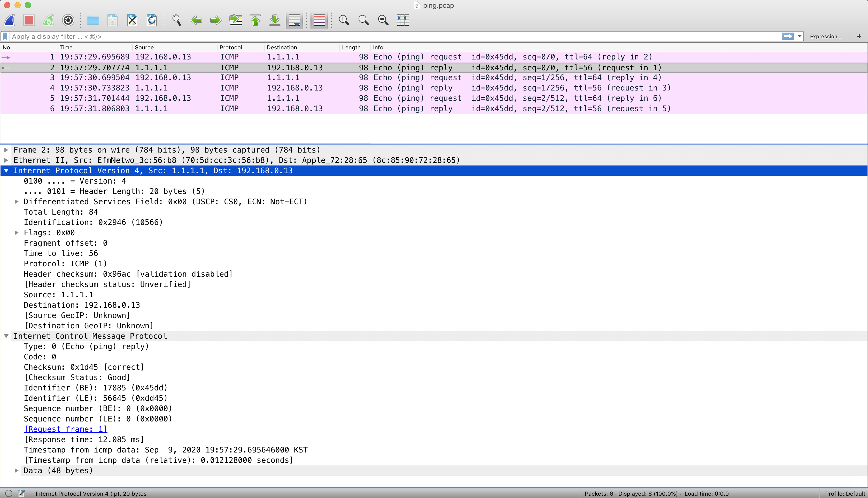This screenshot has height=498, width=868.
Task: Click display filter bookmark icon
Action: point(5,36)
